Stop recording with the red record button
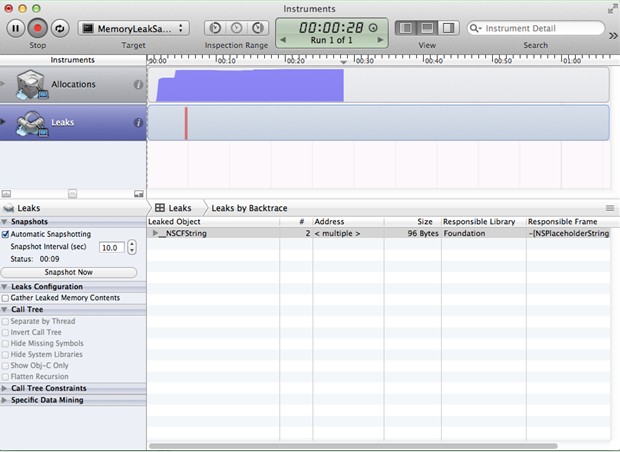The height and width of the screenshot is (452, 620). 38,28
